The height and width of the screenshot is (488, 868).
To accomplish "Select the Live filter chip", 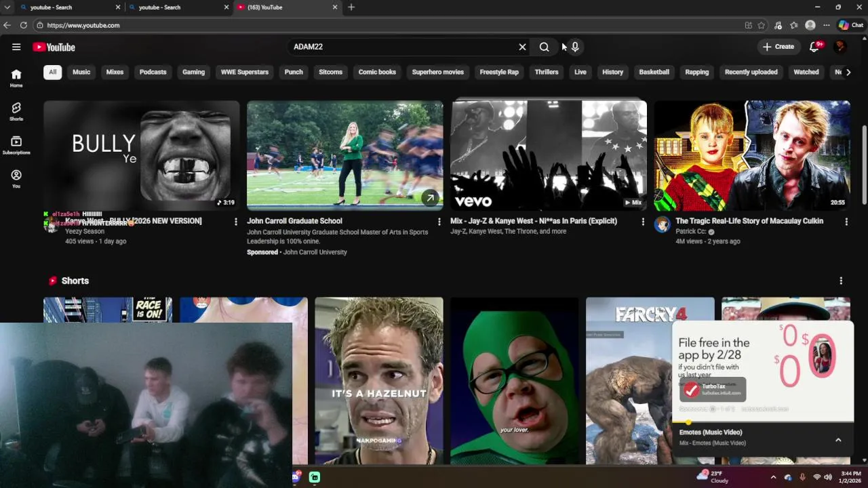I will point(580,72).
